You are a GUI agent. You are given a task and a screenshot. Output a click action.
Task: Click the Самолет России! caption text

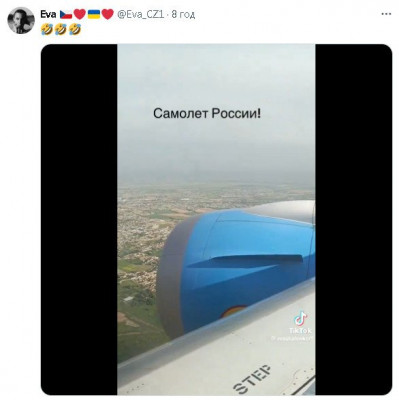207,114
